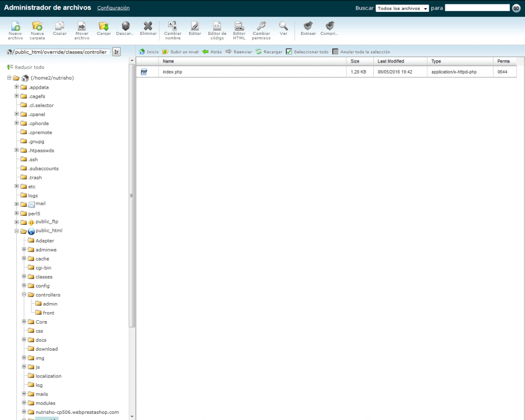Open Cambiar permisos tool

tap(261, 31)
